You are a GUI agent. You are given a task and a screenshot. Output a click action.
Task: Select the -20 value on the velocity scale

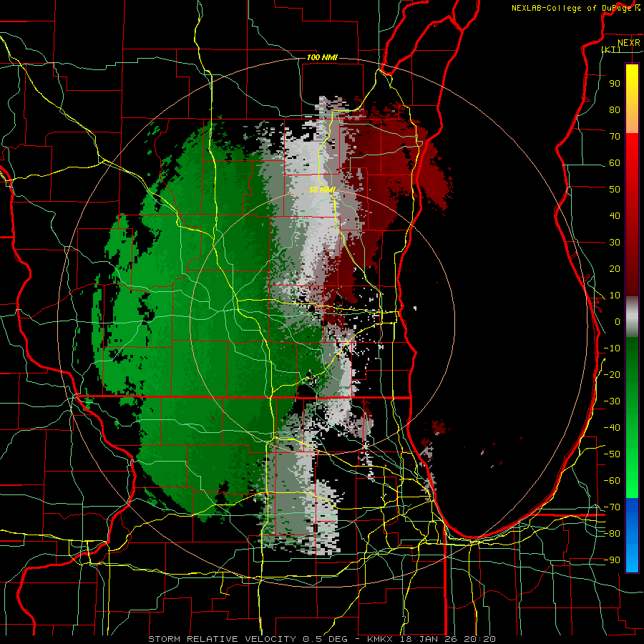pos(612,375)
